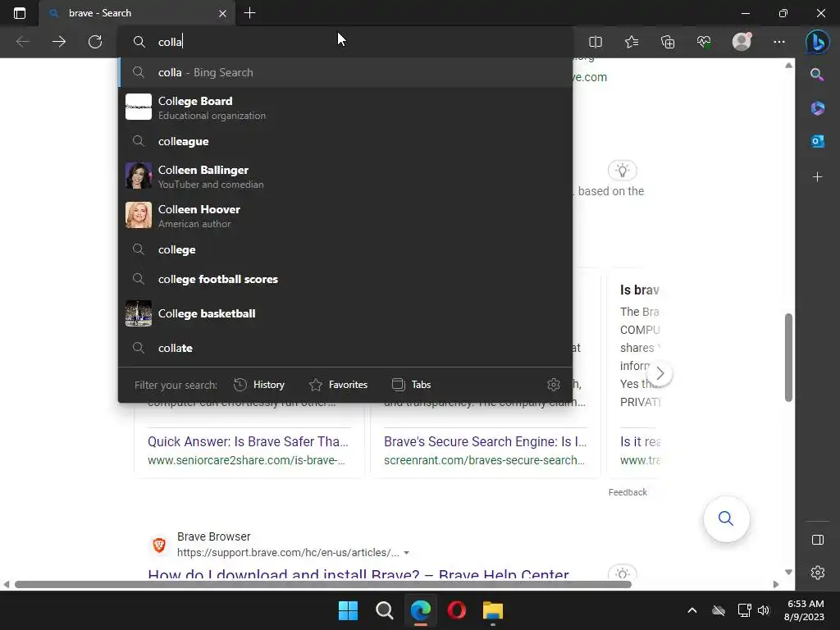Screen dimensions: 840x630
Task: Go back to previous page
Action: click(22, 42)
